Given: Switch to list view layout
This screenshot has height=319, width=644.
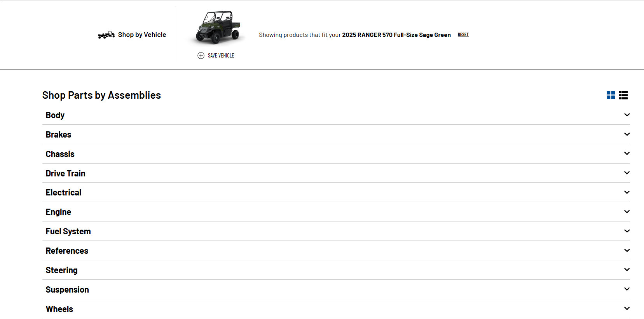Looking at the screenshot, I should pyautogui.click(x=623, y=95).
